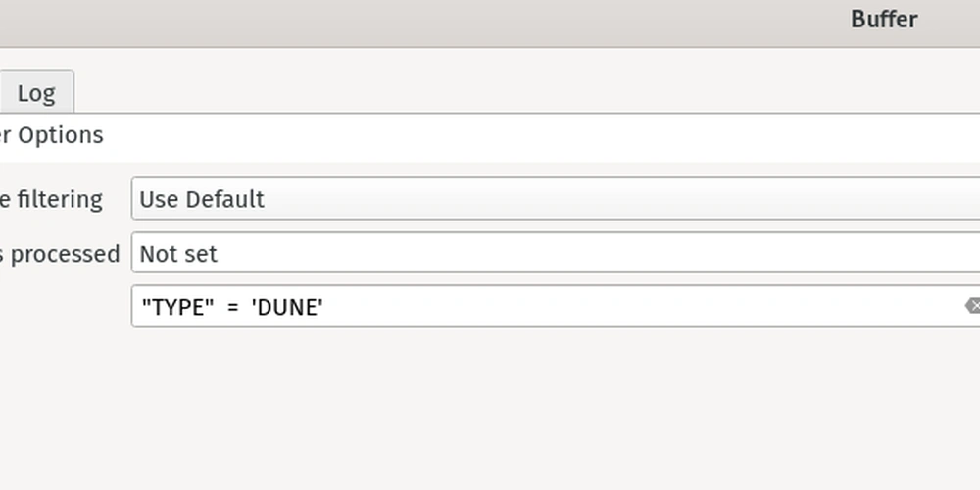Click the Buffer window title
980x490 pixels.
pos(884,20)
